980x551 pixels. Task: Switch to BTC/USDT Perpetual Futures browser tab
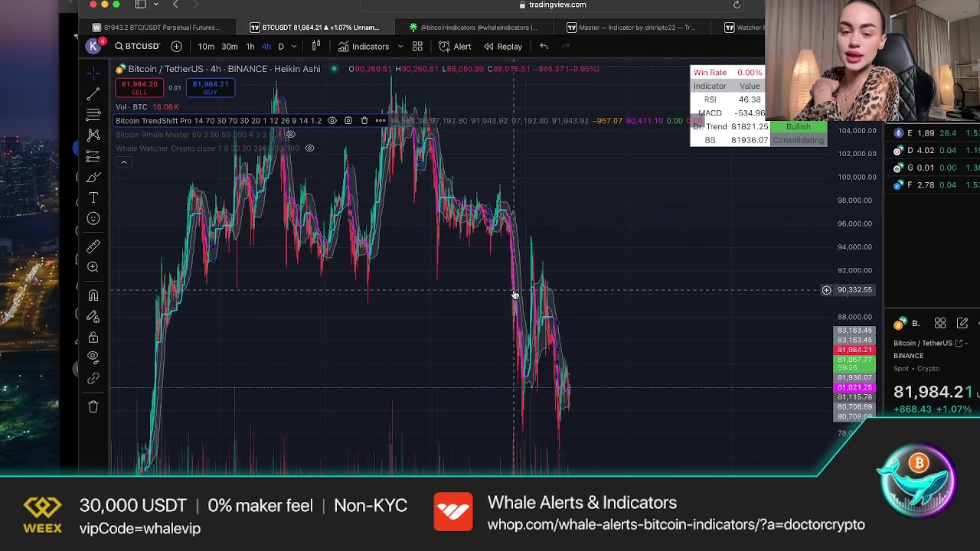[x=156, y=28]
